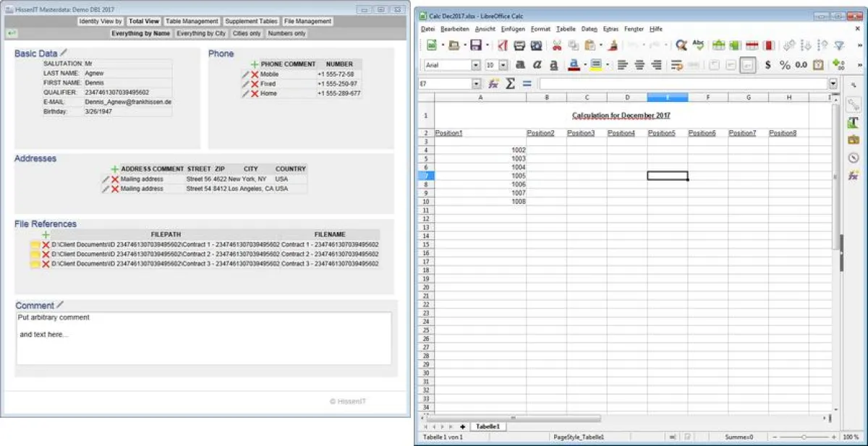Screen dimensions: 868x446
Task: Sort data ascending with the toolbar icon
Action: pos(804,45)
